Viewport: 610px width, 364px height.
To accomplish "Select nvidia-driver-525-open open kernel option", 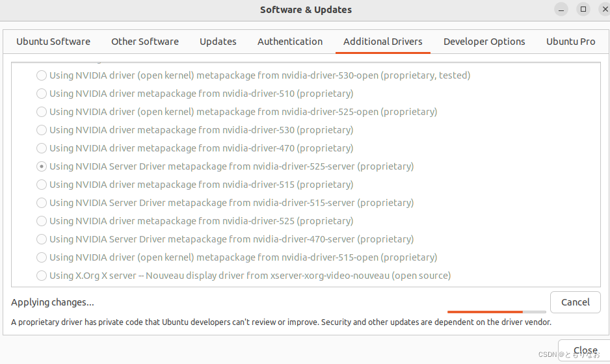I will tap(42, 112).
